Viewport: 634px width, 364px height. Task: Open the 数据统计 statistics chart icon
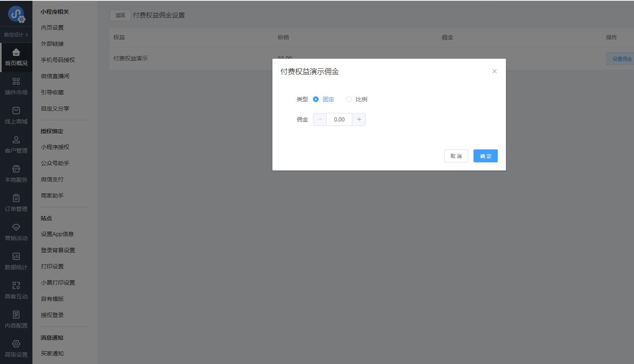pos(16,256)
